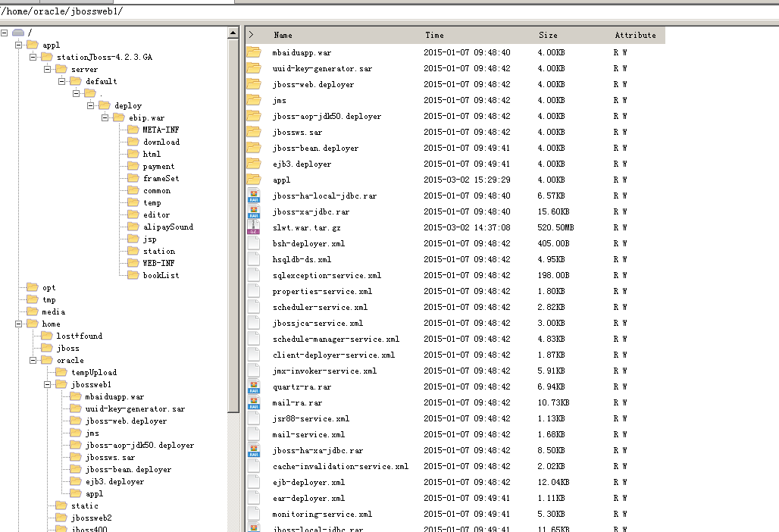Viewport: 779px width, 532px height.
Task: Click the file icon of hsqldb-ds.xml
Action: coord(254,258)
